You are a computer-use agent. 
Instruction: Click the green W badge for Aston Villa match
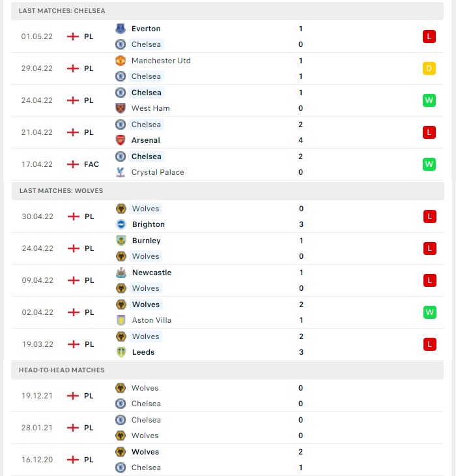click(430, 312)
